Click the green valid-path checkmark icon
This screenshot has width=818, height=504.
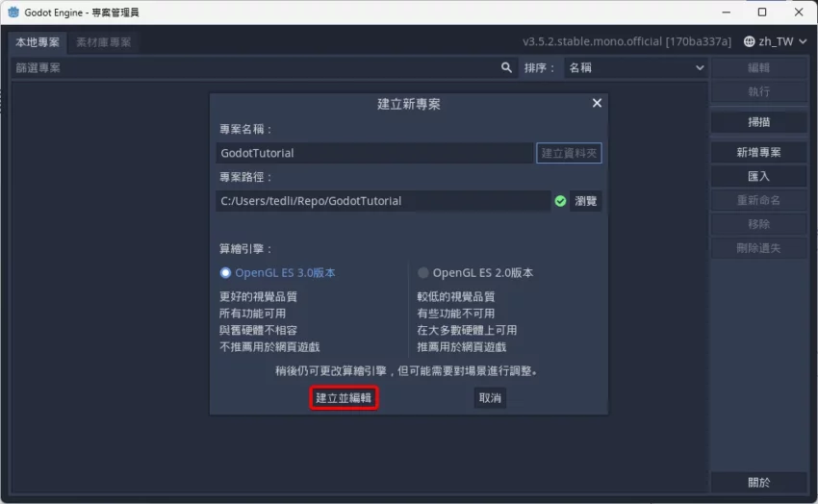(x=560, y=201)
